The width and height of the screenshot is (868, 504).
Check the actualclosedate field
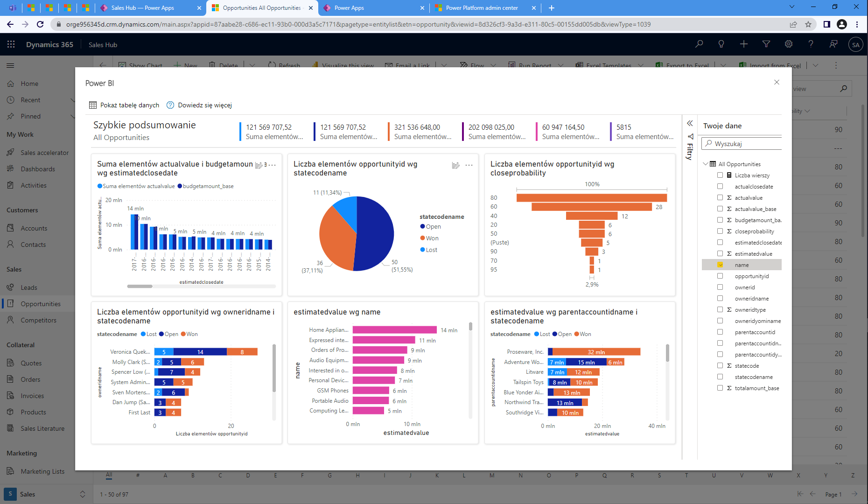tap(720, 186)
